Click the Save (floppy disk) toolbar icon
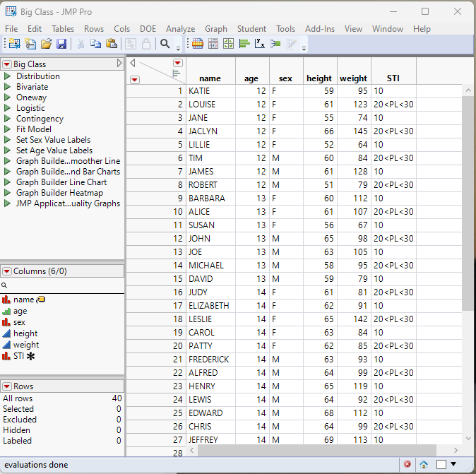476x474 pixels. (x=61, y=44)
